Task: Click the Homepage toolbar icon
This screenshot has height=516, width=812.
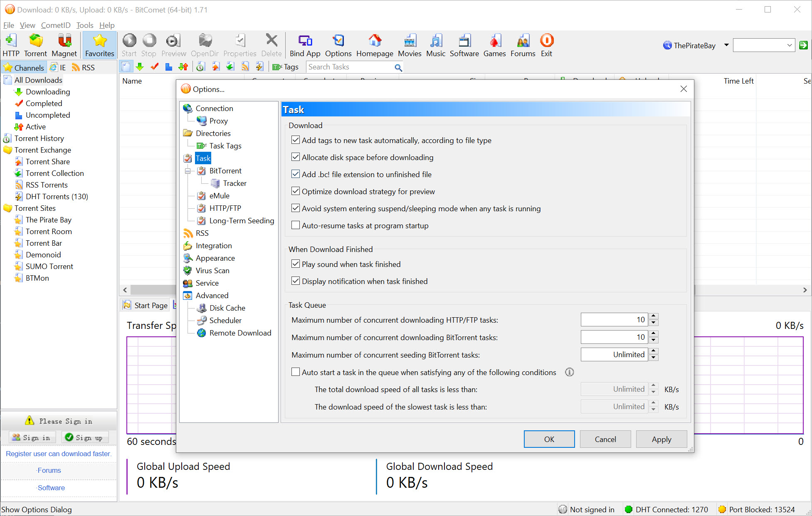Action: coord(375,45)
